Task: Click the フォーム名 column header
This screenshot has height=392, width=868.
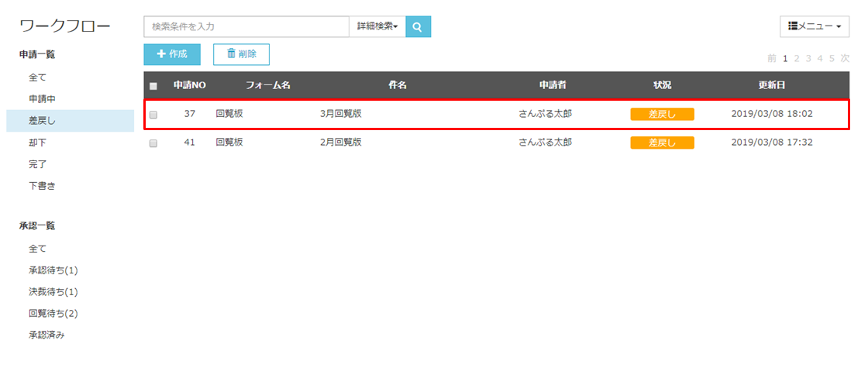Action: click(268, 85)
